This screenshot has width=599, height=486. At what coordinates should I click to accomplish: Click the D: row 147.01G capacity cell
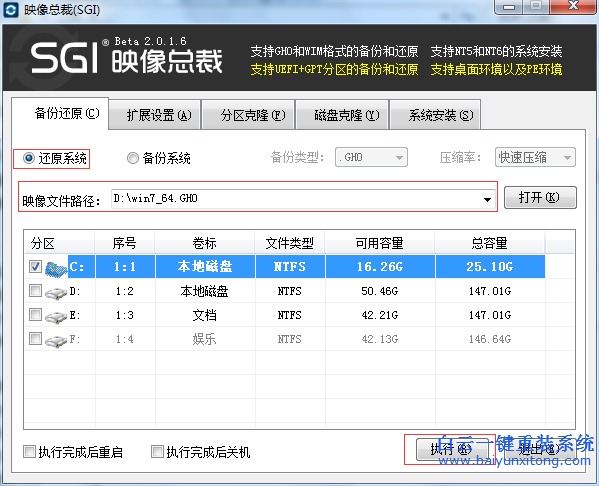490,291
